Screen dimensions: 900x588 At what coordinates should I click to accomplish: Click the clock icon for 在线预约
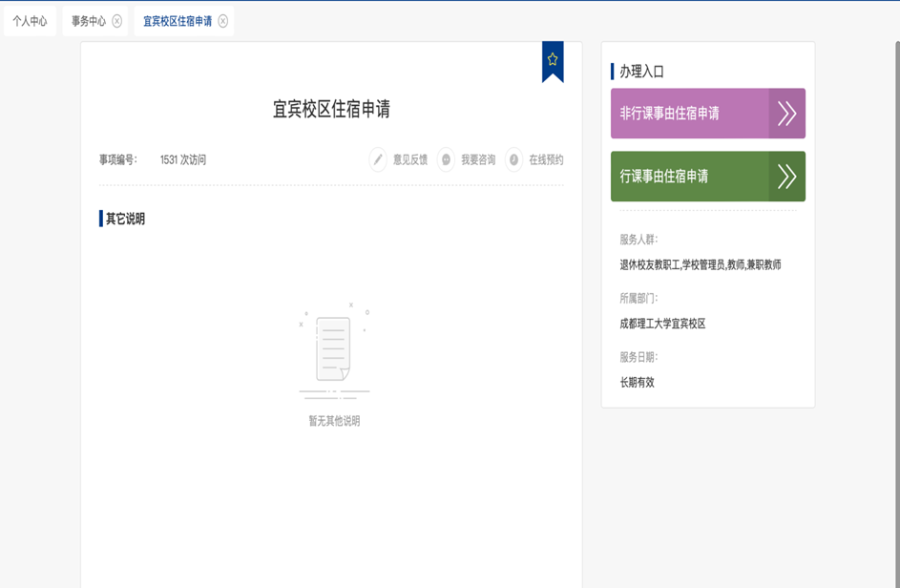514,159
